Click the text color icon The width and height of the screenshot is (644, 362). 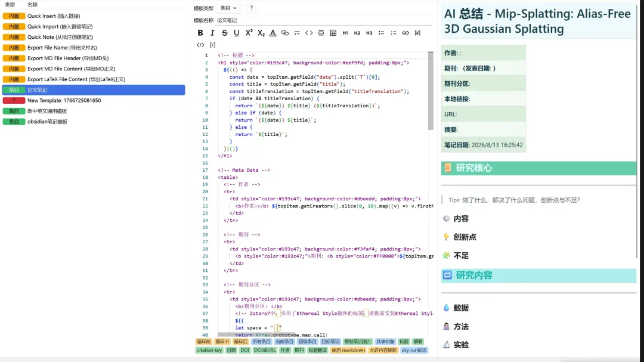[273, 33]
